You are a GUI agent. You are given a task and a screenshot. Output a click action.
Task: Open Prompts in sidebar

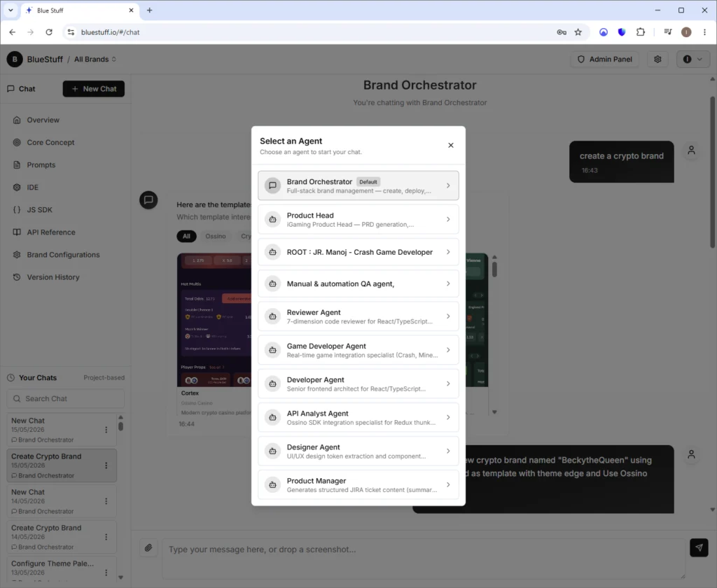pos(41,165)
